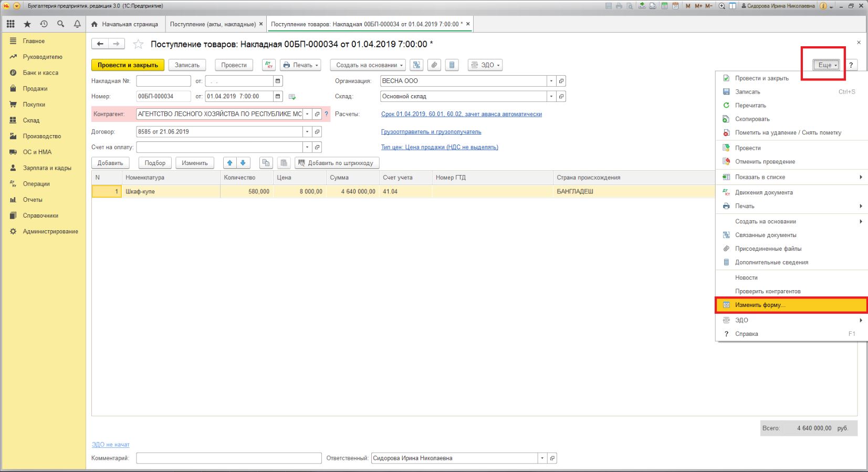Viewport: 868px width, 472px height.
Task: Expand the Счет на оплату dropdown
Action: (307, 147)
